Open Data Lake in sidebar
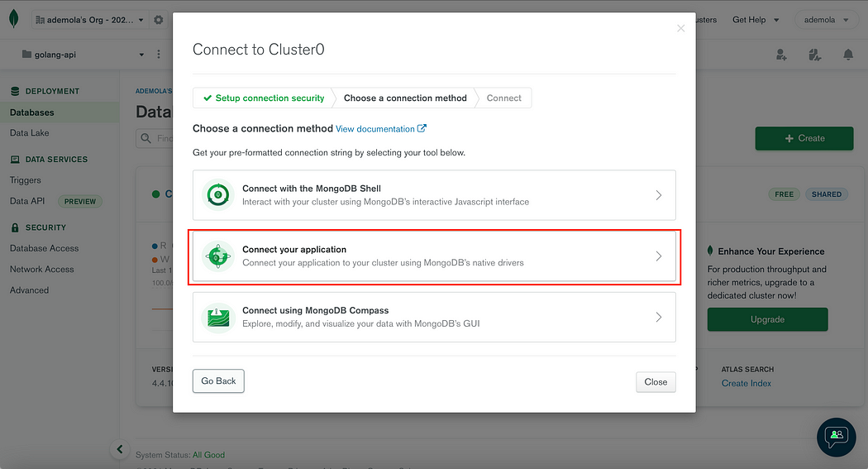The height and width of the screenshot is (469, 868). coord(29,133)
